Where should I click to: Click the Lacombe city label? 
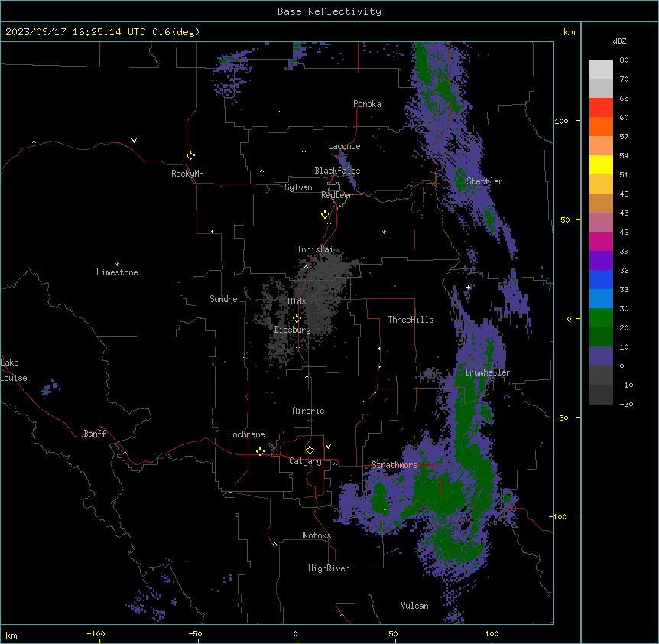tap(344, 146)
